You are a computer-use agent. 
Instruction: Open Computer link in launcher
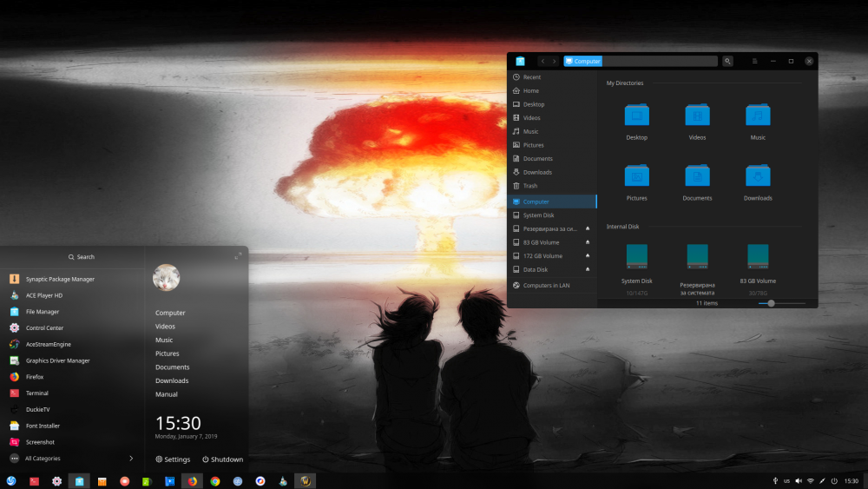(x=170, y=313)
